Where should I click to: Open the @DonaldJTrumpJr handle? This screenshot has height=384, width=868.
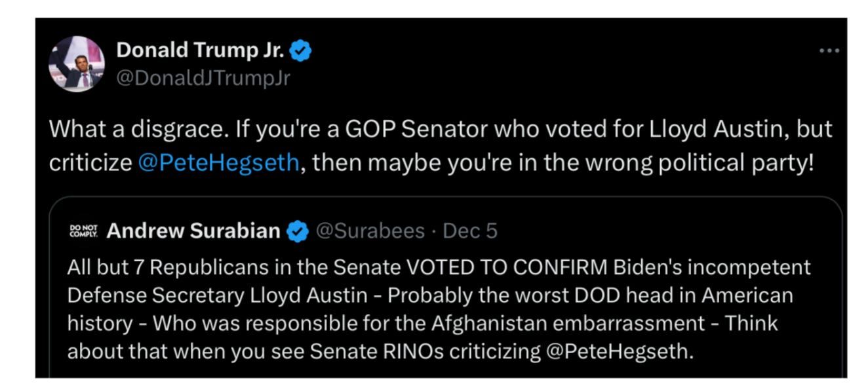point(203,78)
